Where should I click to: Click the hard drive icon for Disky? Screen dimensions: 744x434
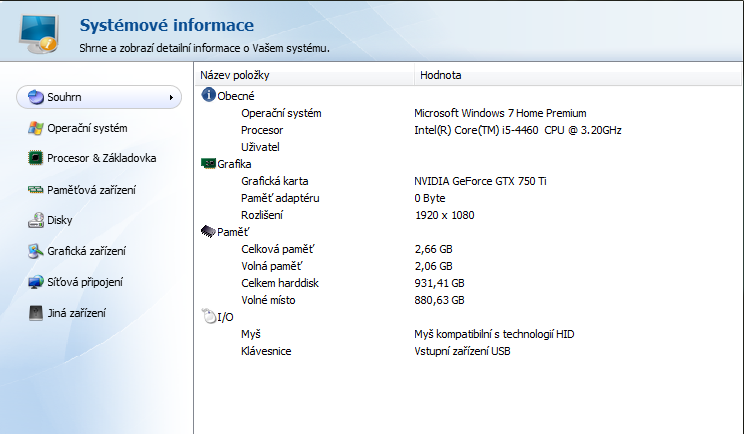[36, 220]
